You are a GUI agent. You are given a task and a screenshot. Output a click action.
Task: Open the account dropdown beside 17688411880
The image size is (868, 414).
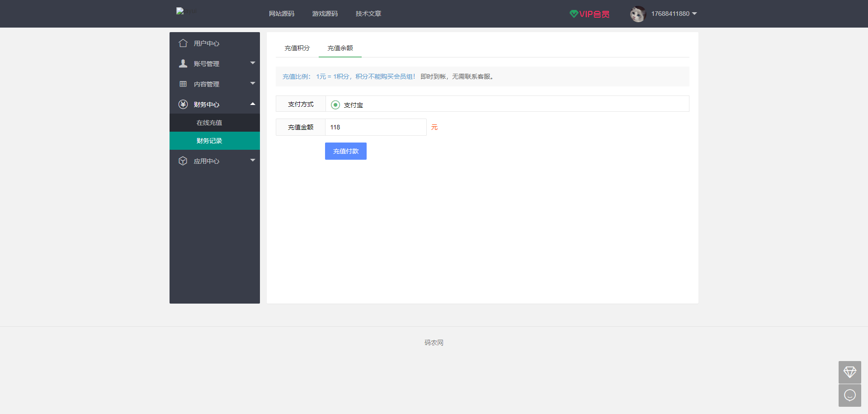tap(695, 14)
